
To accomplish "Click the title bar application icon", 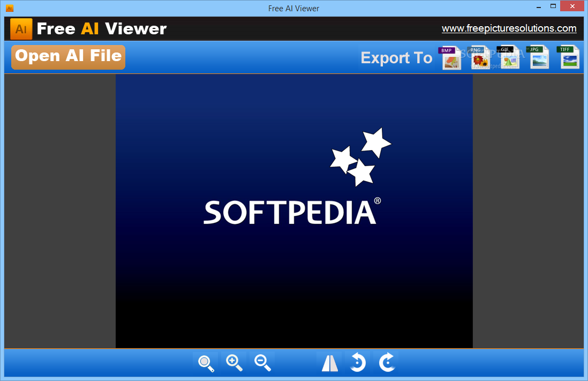I will click(x=10, y=8).
